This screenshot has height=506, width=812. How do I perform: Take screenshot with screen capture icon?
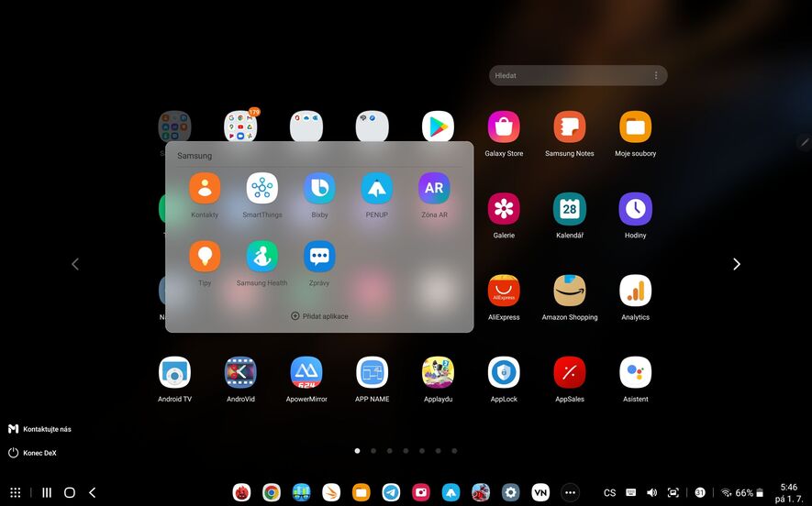[673, 492]
